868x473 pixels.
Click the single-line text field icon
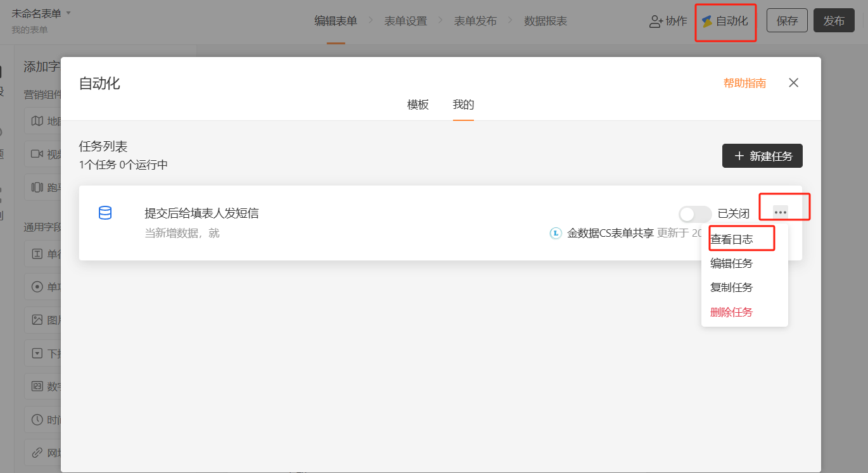point(37,254)
